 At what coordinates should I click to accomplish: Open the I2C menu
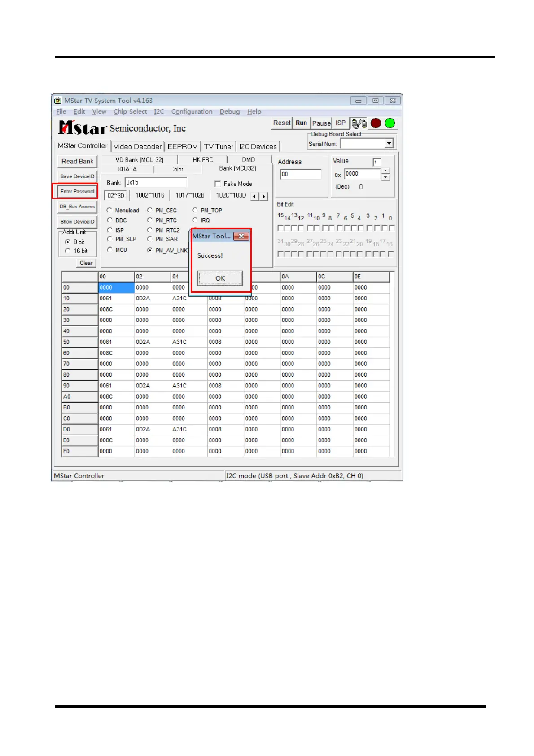click(159, 112)
